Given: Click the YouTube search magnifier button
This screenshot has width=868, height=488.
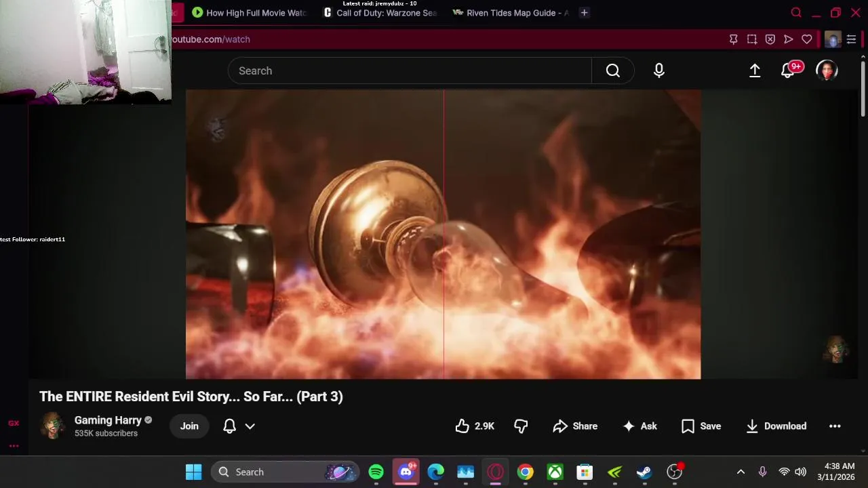Looking at the screenshot, I should (613, 70).
